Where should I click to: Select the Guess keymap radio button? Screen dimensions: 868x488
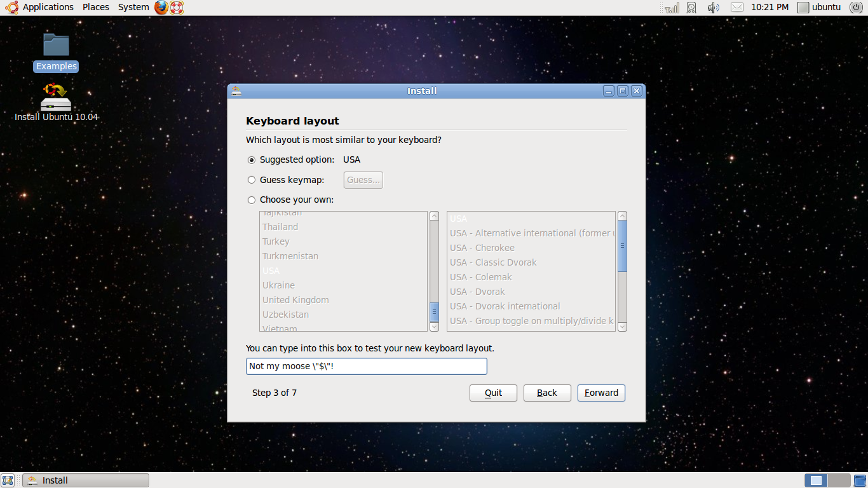click(x=252, y=180)
